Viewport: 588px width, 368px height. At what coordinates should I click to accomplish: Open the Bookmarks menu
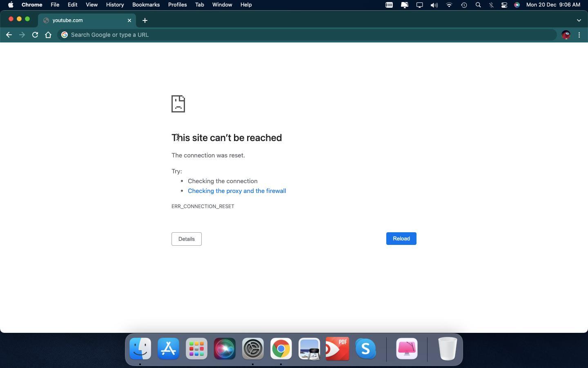point(146,5)
